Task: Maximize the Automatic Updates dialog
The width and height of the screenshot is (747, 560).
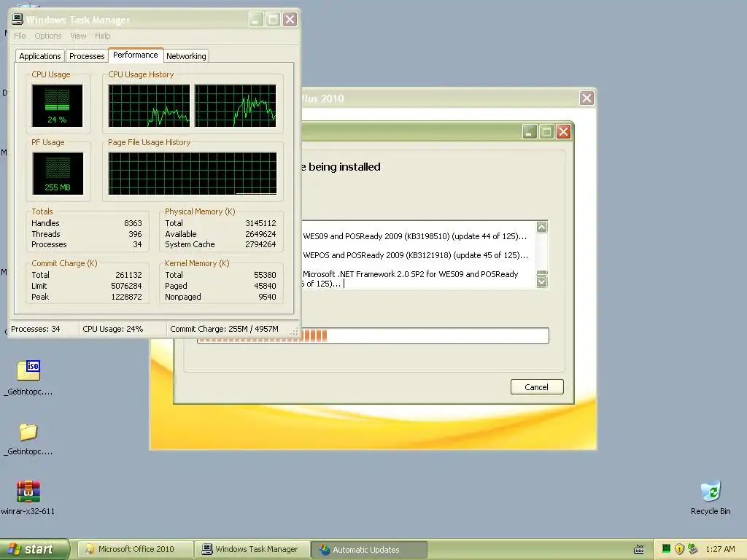Action: pyautogui.click(x=546, y=131)
